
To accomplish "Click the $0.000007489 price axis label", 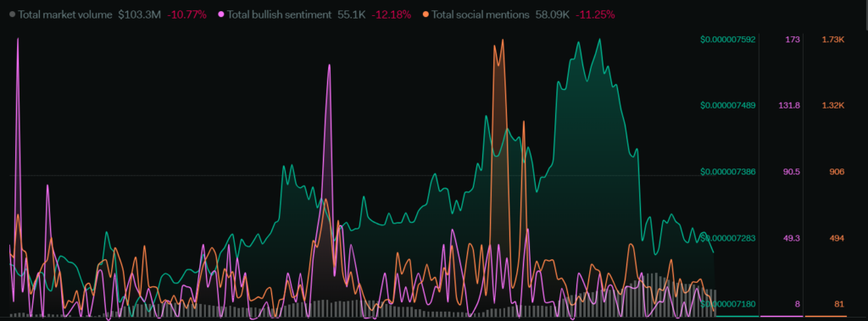I will pyautogui.click(x=728, y=106).
